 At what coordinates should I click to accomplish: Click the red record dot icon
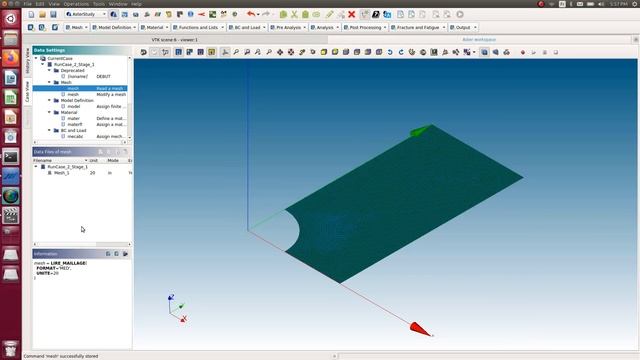523,52
